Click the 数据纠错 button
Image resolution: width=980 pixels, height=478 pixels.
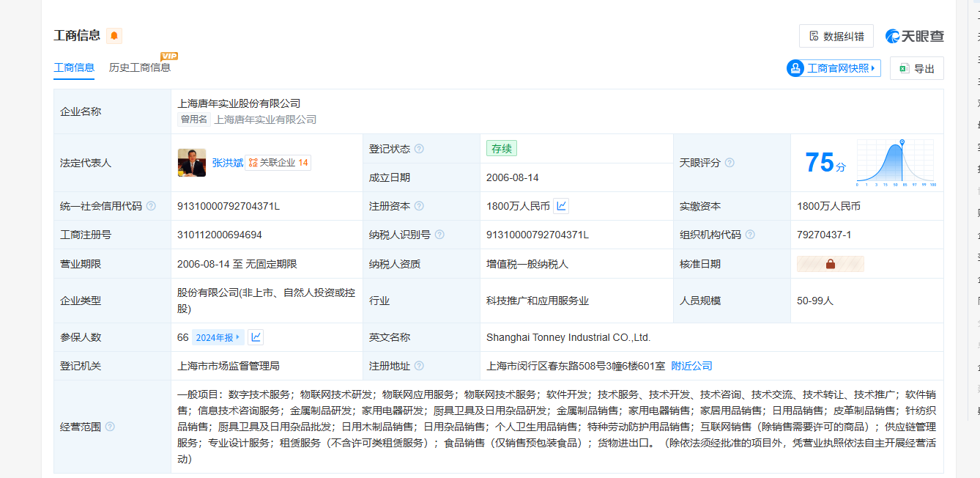coord(836,36)
